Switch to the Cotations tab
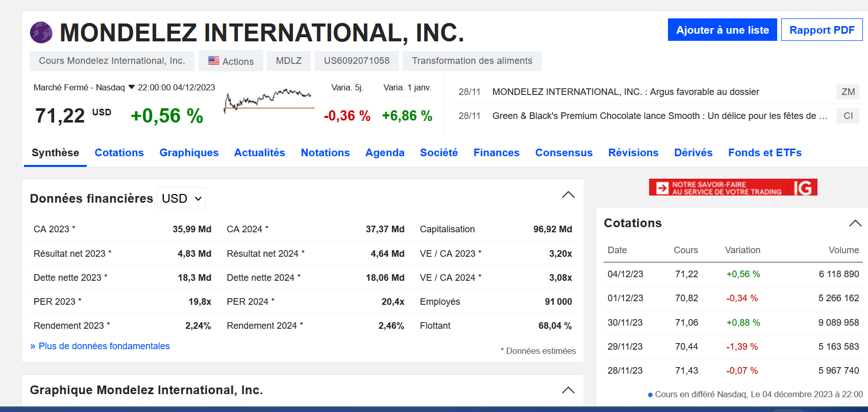 pos(119,153)
